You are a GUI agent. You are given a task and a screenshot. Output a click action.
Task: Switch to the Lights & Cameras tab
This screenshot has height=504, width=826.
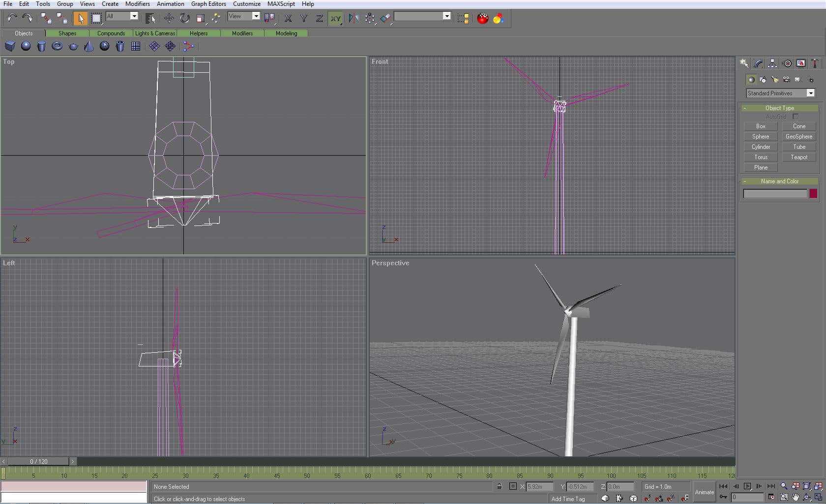(155, 33)
